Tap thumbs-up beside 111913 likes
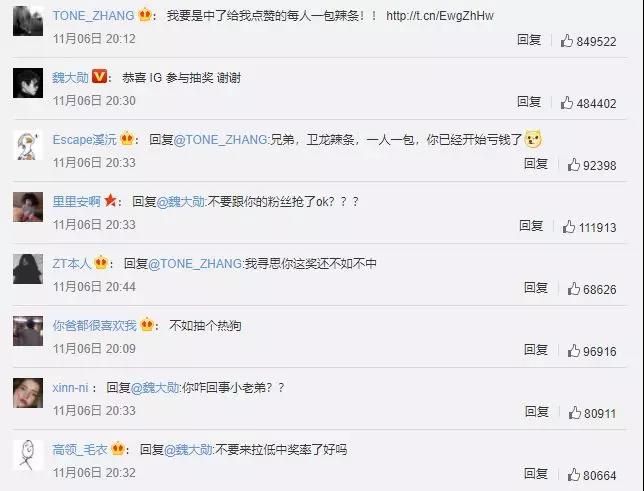 click(x=569, y=227)
